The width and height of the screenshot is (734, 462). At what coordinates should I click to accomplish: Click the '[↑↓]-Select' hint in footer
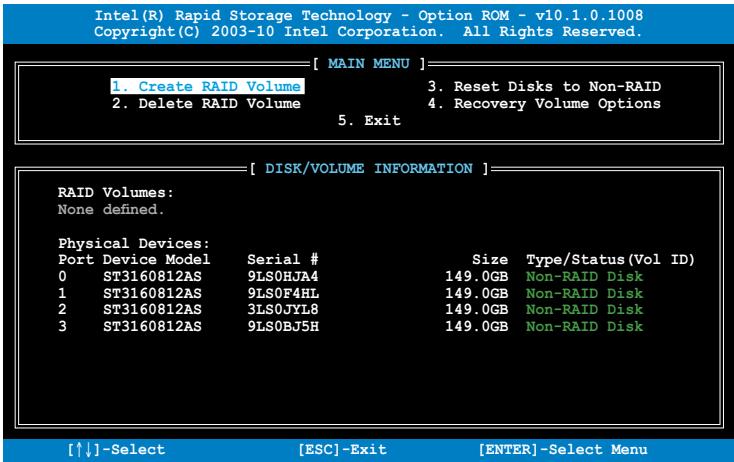116,449
